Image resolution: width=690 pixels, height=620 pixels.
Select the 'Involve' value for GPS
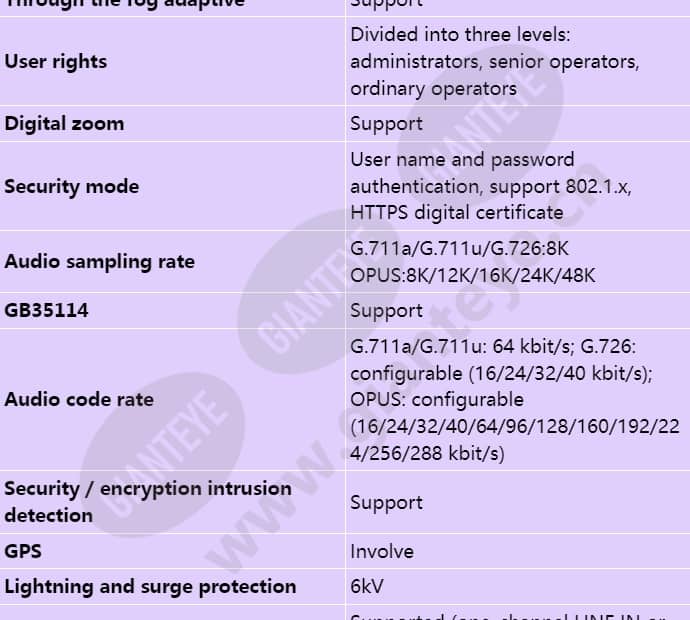(382, 552)
